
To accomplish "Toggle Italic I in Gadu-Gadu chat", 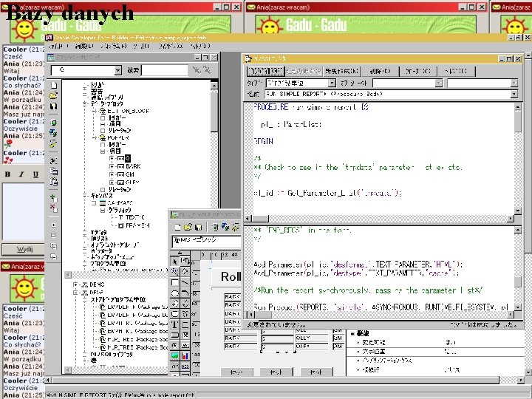I will (x=21, y=174).
